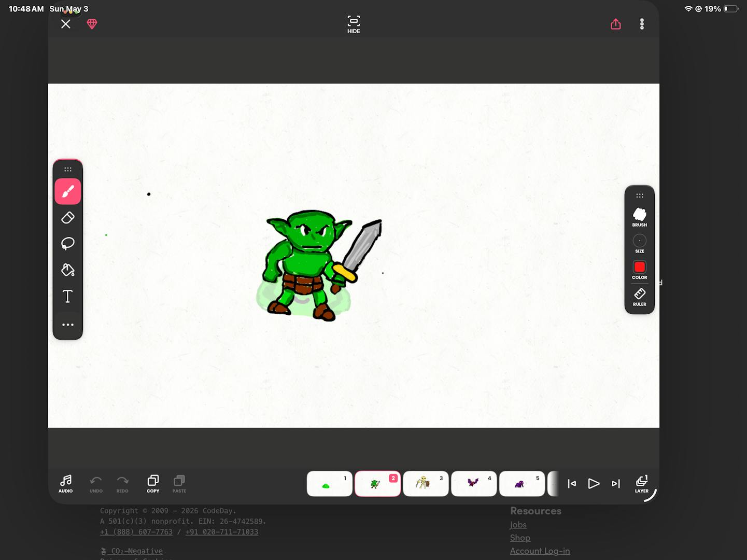This screenshot has height=560, width=747.
Task: Tap the pink diamond premium icon
Action: tap(92, 24)
